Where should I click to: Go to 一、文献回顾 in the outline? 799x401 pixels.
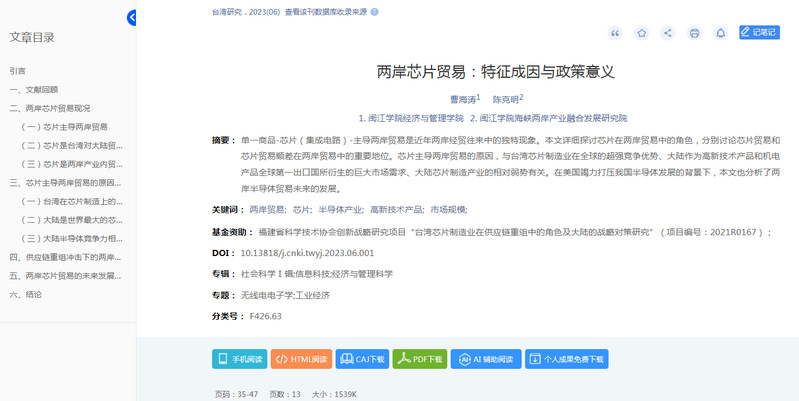[34, 90]
